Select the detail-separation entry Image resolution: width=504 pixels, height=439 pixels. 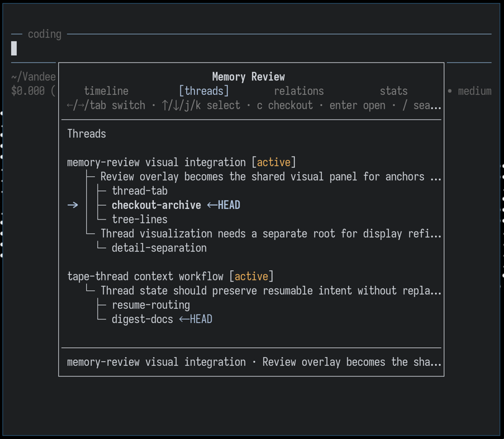pos(159,248)
